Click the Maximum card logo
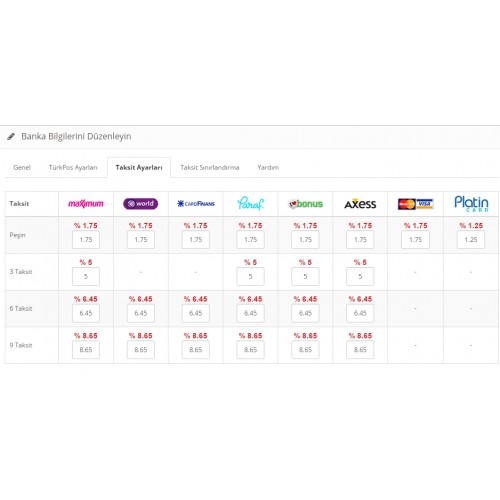The image size is (500, 500). click(x=86, y=203)
